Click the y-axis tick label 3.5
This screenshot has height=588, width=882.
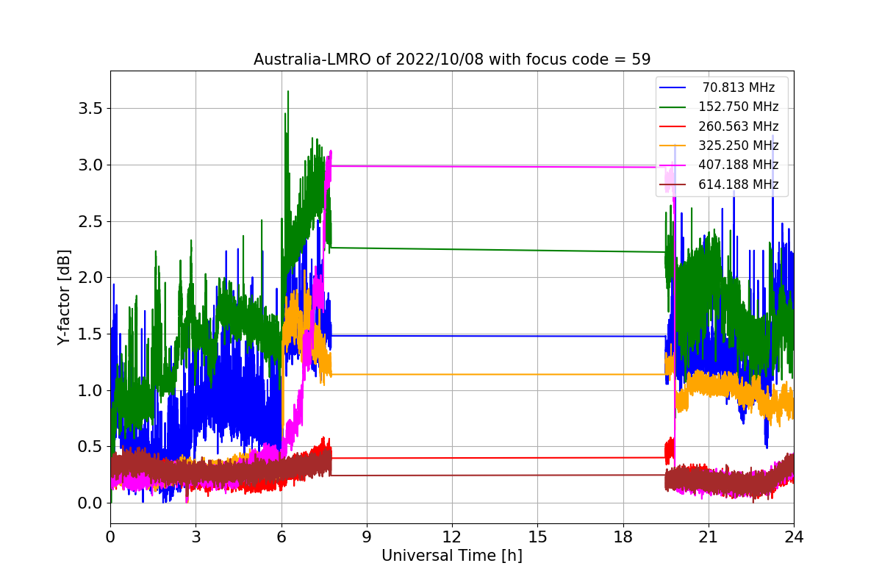tap(91, 109)
